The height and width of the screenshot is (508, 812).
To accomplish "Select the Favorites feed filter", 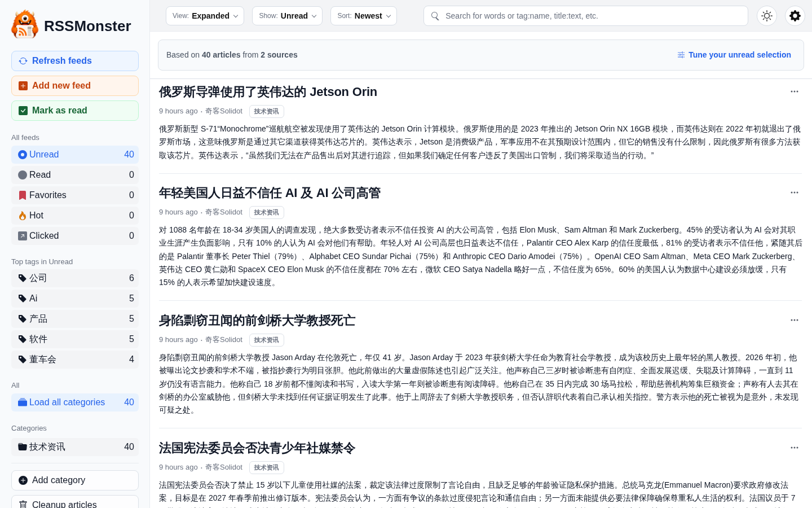I will (75, 195).
